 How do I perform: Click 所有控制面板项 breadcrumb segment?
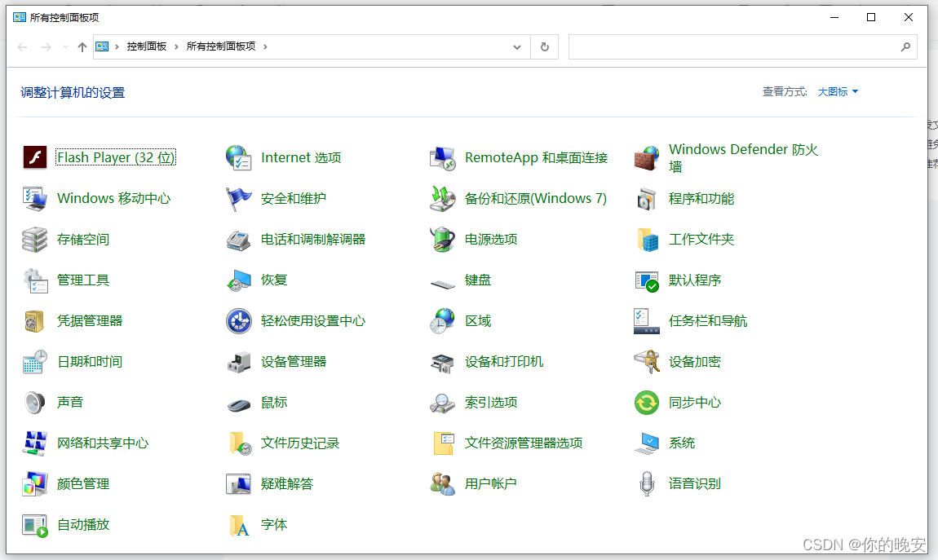coord(221,46)
